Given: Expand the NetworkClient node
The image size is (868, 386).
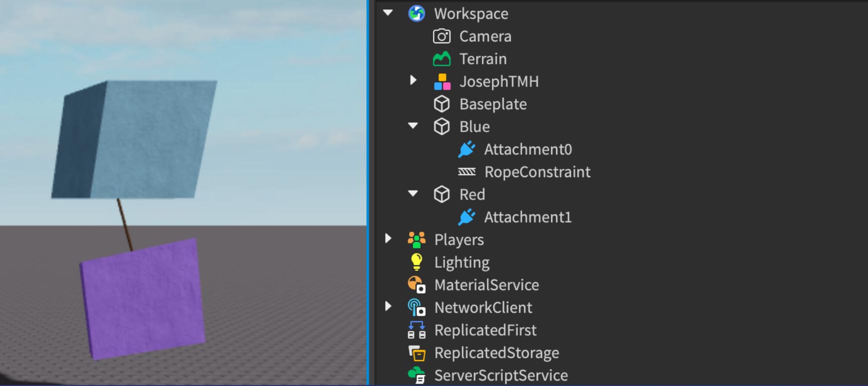Looking at the screenshot, I should (388, 306).
